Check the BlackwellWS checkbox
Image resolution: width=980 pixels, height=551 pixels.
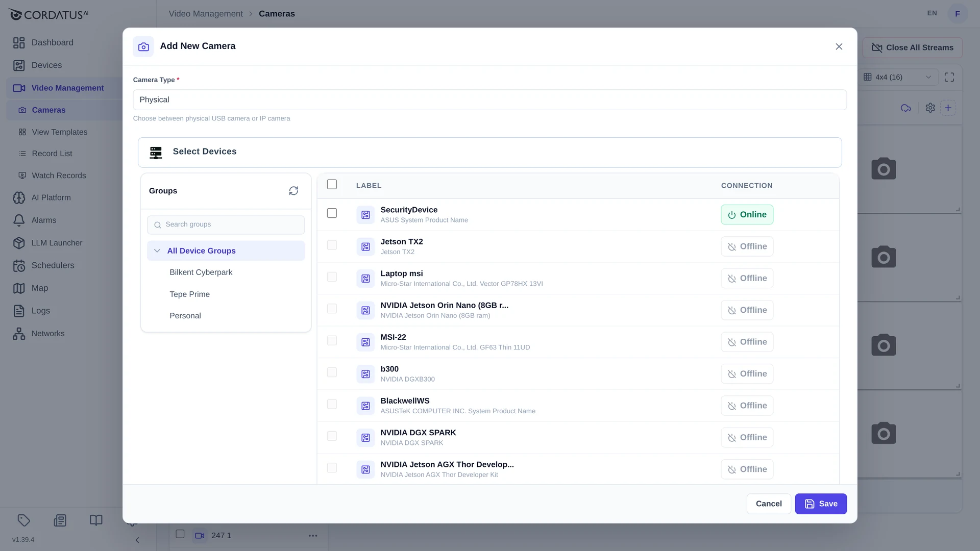pos(332,404)
